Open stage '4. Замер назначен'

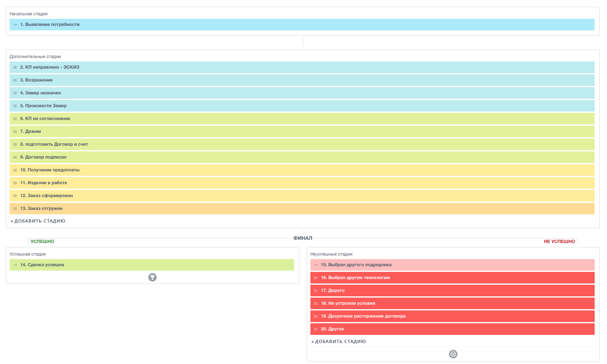[x=41, y=93]
